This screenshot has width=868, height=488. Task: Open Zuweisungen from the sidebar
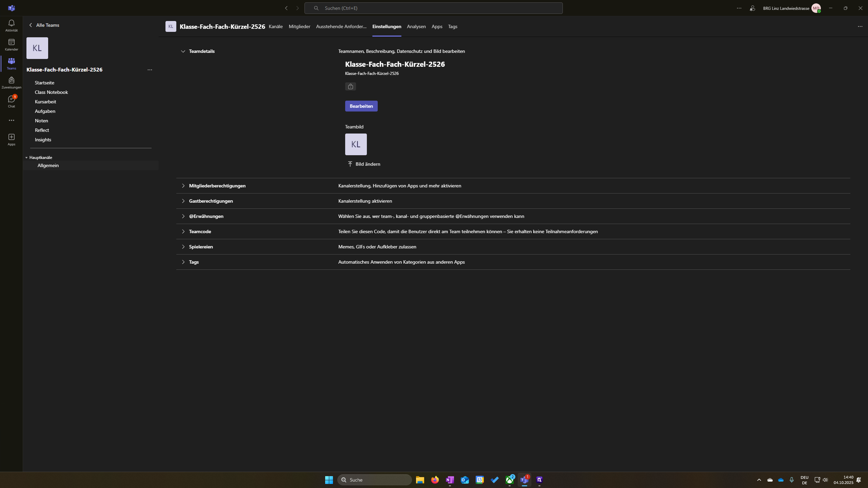[x=11, y=82]
